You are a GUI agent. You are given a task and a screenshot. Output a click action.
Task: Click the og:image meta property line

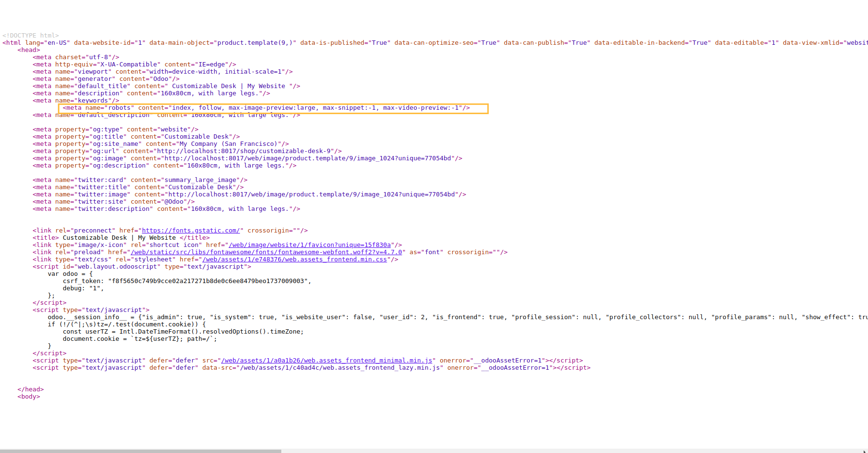click(x=248, y=158)
